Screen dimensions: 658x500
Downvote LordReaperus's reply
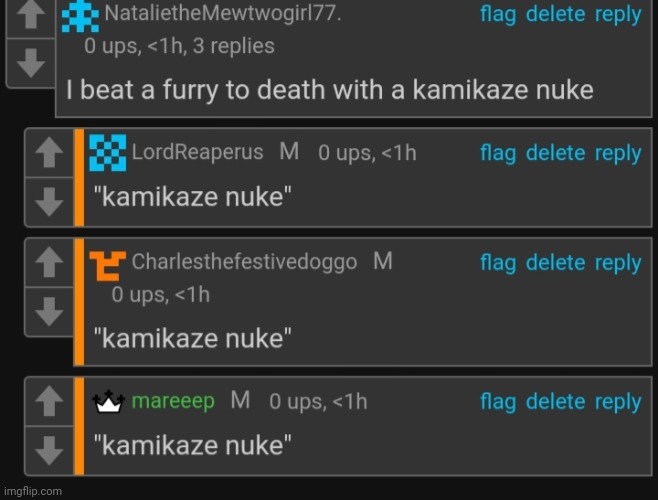(49, 202)
